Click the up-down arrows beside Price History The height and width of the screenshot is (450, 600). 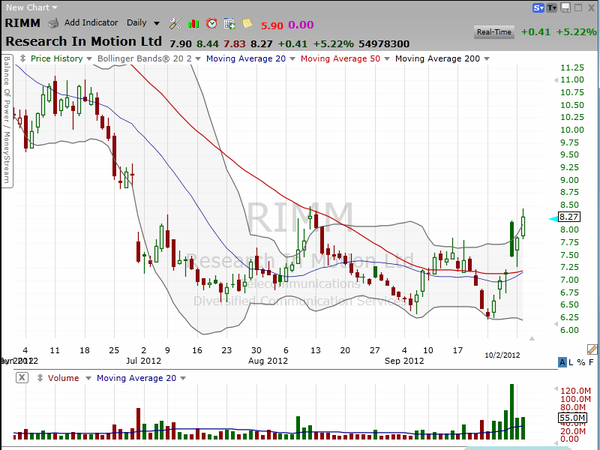pyautogui.click(x=23, y=59)
